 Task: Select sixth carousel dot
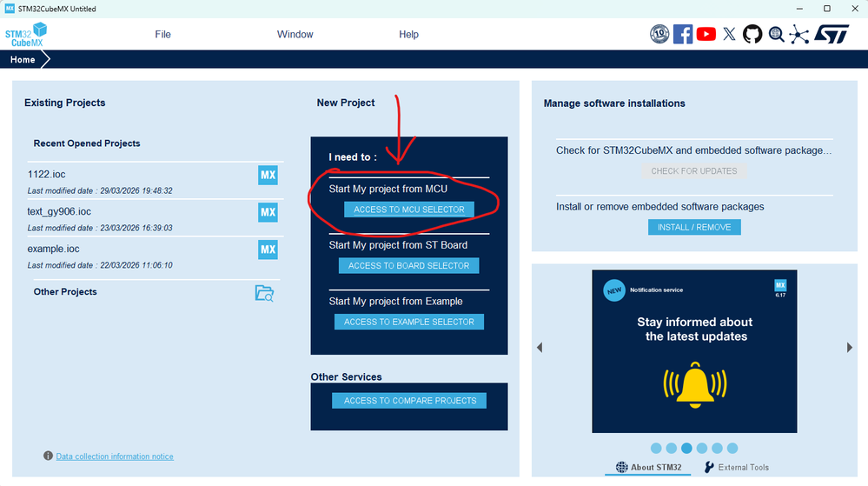click(x=732, y=448)
